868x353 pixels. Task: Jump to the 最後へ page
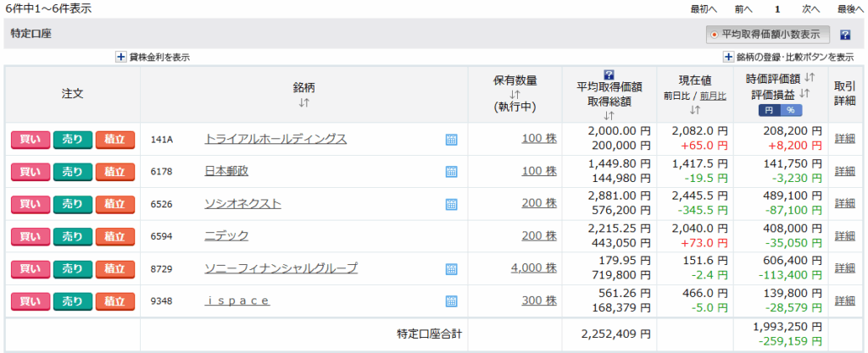[850, 8]
